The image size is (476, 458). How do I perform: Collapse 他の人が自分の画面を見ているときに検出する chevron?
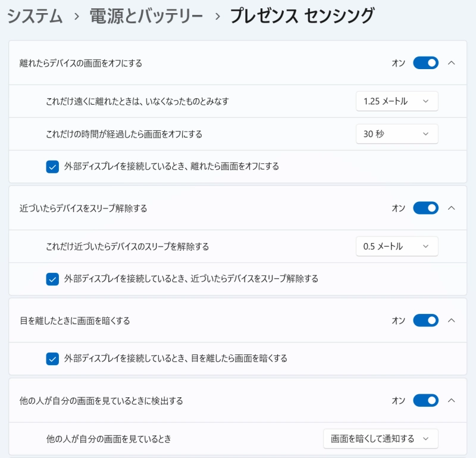452,401
